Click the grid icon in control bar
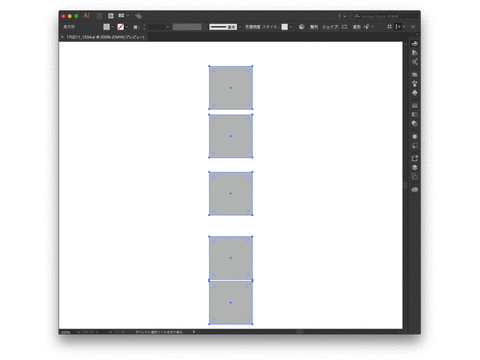 [x=389, y=27]
